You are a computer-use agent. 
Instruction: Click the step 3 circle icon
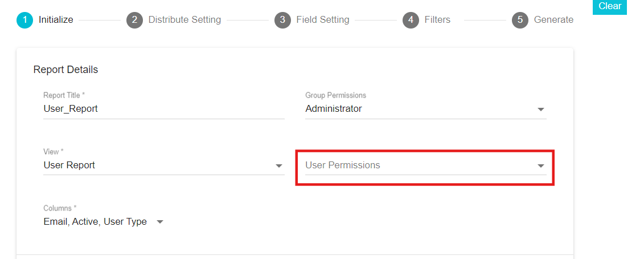282,20
